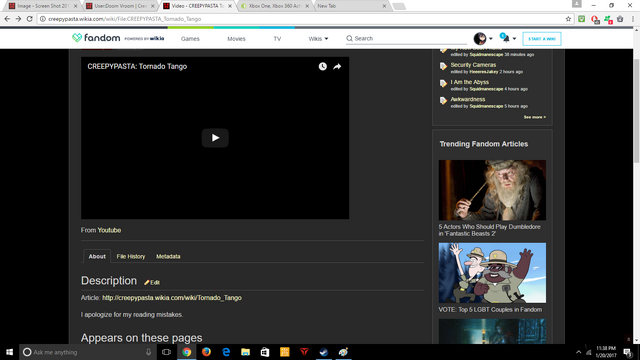Open the TV menu item
The width and height of the screenshot is (640, 360).
coord(277,39)
